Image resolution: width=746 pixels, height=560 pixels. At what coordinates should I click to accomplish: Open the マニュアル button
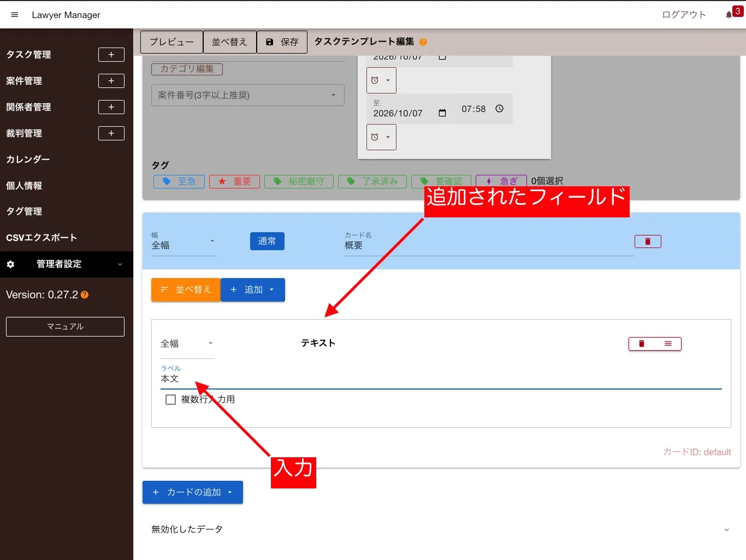click(x=65, y=327)
